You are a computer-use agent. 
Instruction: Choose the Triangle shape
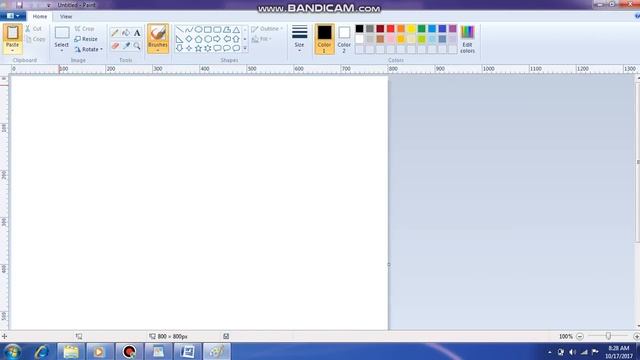coord(236,30)
